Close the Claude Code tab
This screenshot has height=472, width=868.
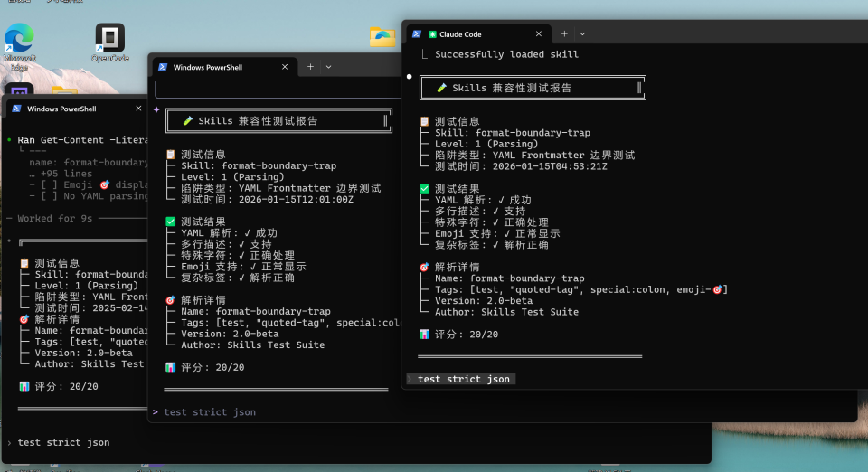point(539,33)
